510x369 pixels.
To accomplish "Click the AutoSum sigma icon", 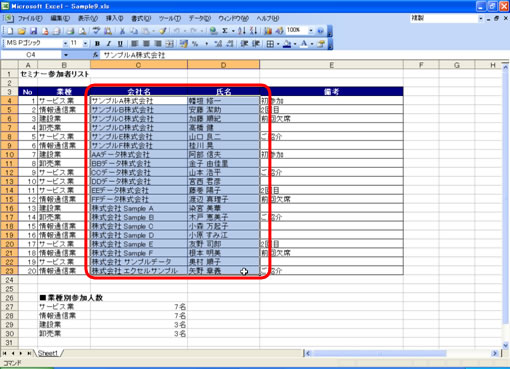I will point(225,31).
